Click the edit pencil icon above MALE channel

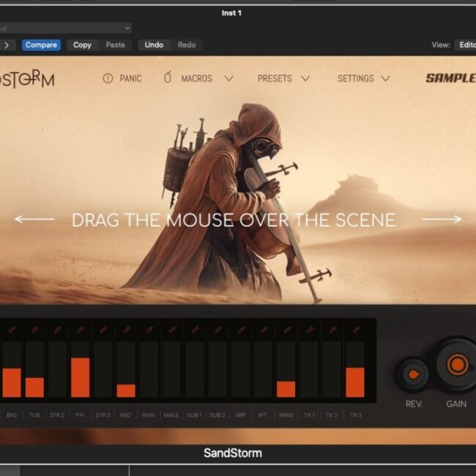[x=172, y=330]
